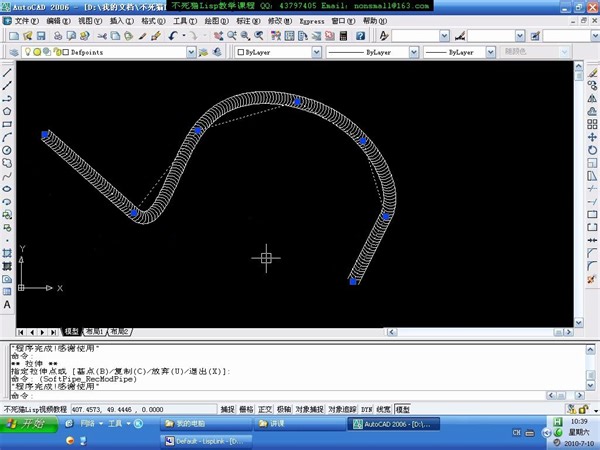Toggle DYN dynamic input

(366, 409)
